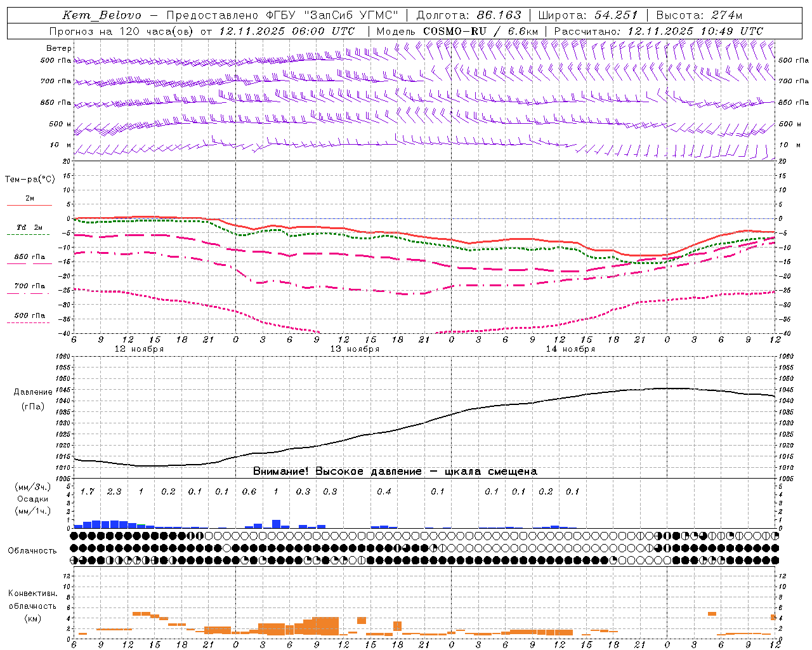Click the model name COSMO-RU / 6.6км

point(481,31)
